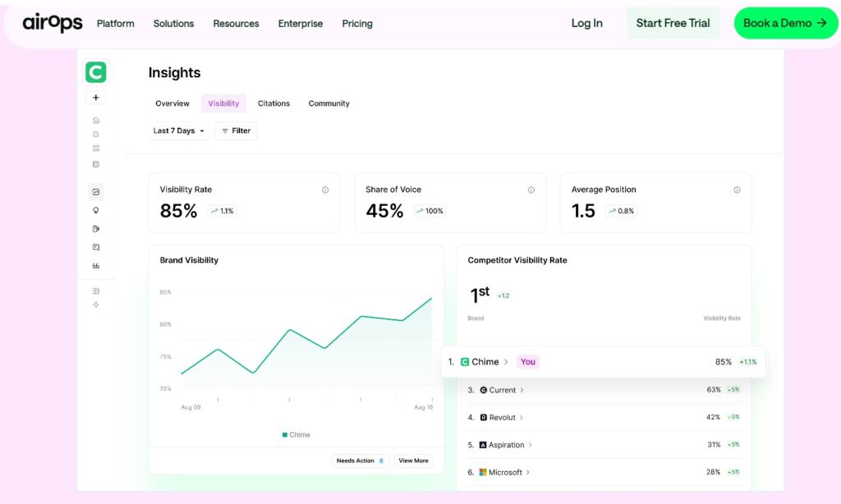841x504 pixels.
Task: Expand the Aspiration row chevron
Action: point(531,445)
